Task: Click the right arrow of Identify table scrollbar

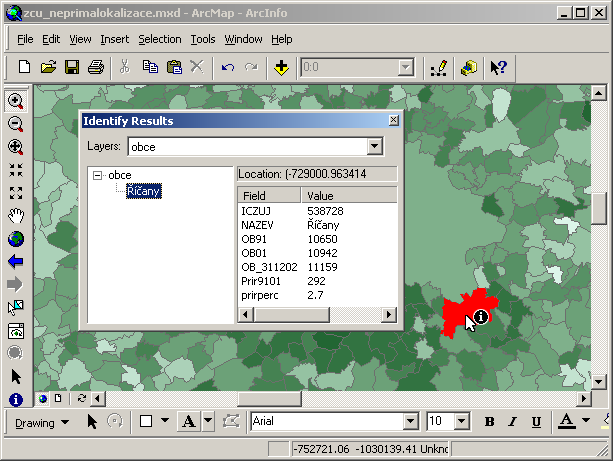Action: 389,314
